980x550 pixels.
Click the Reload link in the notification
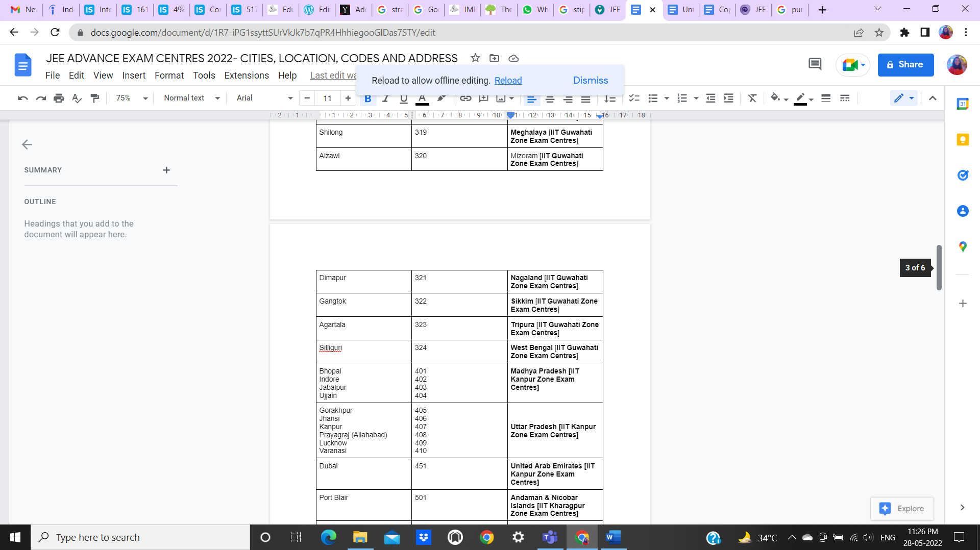[508, 81]
